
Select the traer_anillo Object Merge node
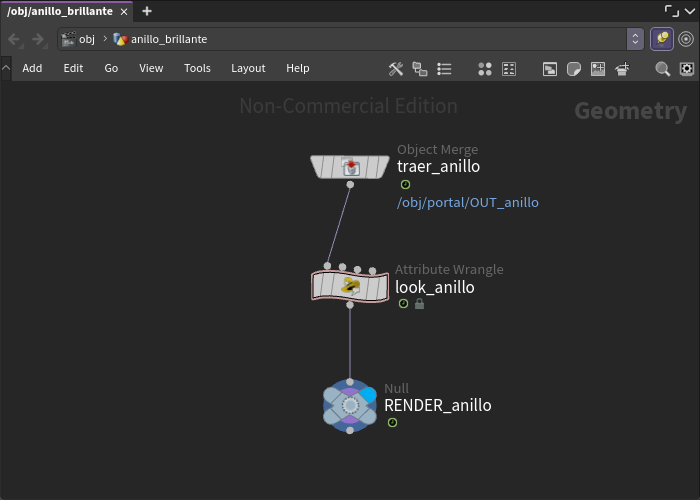click(350, 167)
